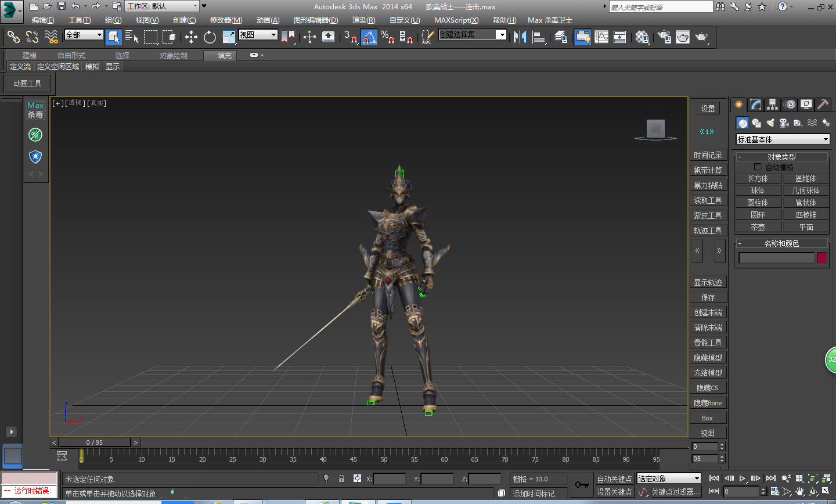This screenshot has width=836, height=504.
Task: Open the Mirror tool in toolbar
Action: 520,37
